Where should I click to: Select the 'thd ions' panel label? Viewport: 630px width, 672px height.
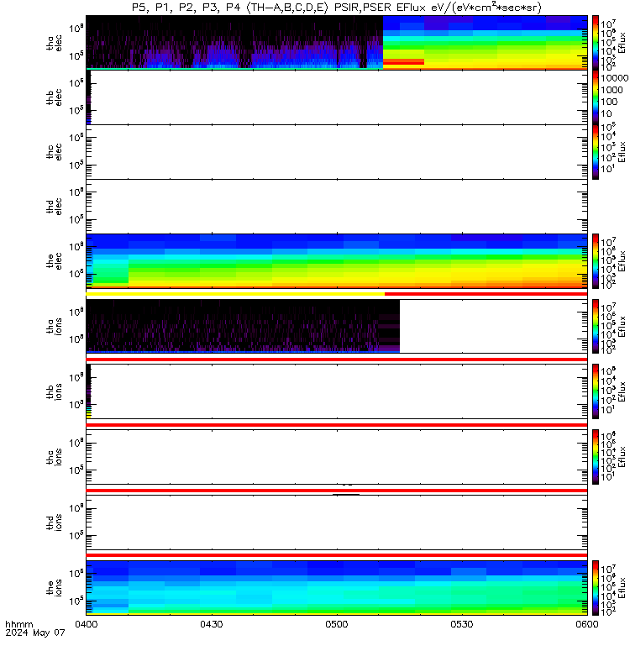(x=54, y=522)
